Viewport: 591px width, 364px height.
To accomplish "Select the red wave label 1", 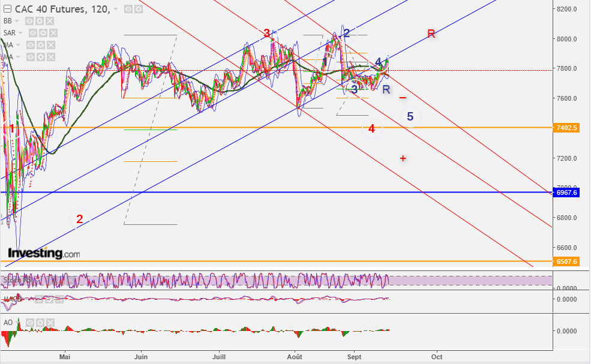I will pos(12,128).
